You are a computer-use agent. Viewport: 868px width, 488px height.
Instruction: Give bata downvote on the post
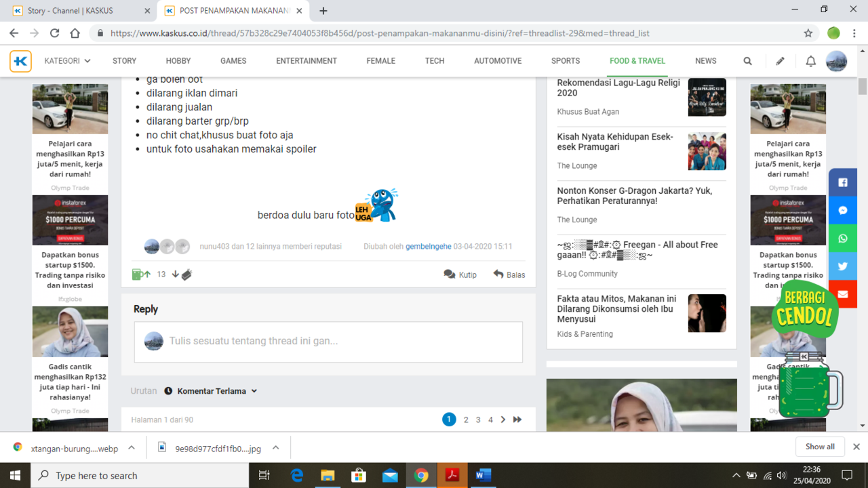[182, 274]
